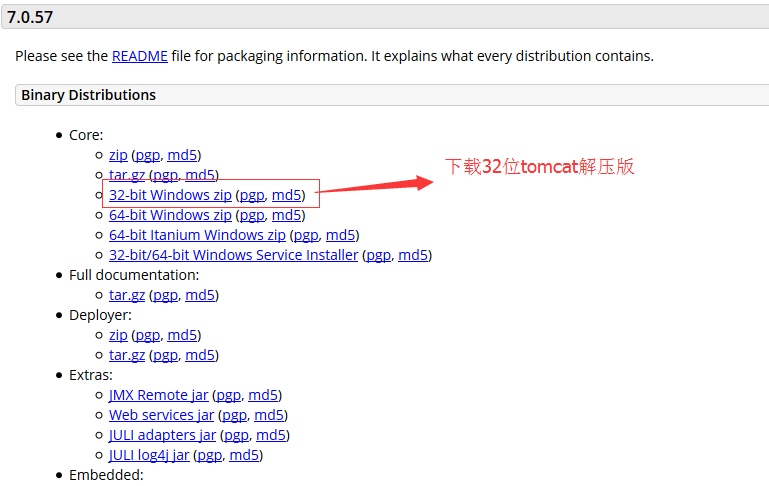This screenshot has width=769, height=486.
Task: Click the 'Deployer:' list label
Action: point(100,315)
